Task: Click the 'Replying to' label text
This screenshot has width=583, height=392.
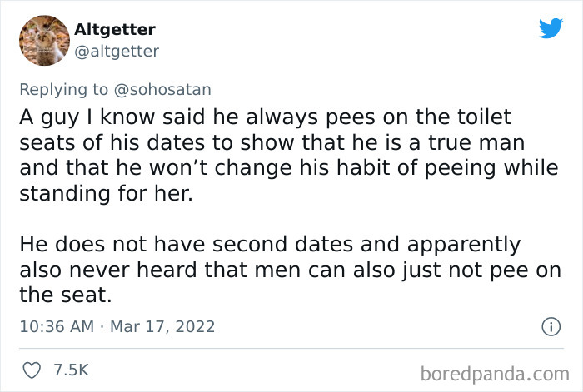Action: click(x=62, y=88)
